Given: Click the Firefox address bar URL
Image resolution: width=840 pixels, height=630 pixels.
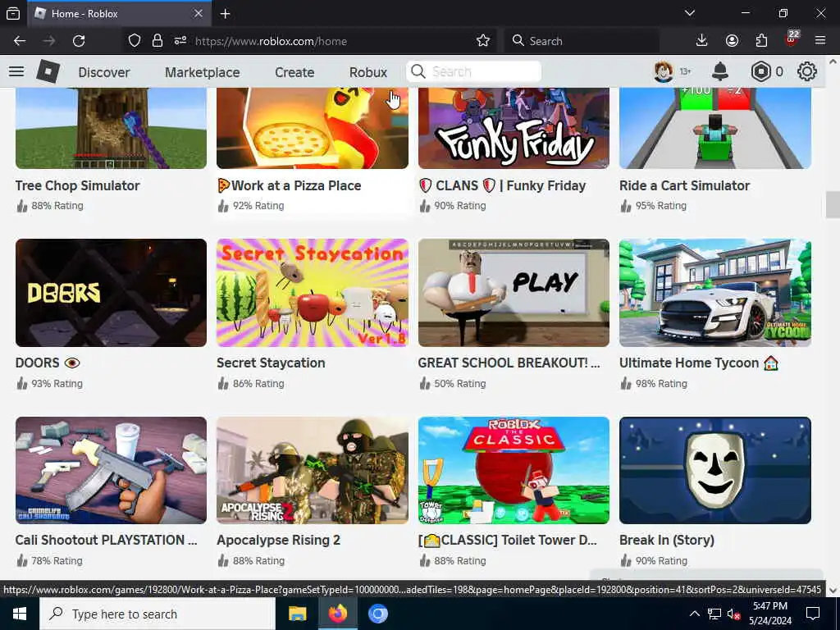Looking at the screenshot, I should [271, 41].
